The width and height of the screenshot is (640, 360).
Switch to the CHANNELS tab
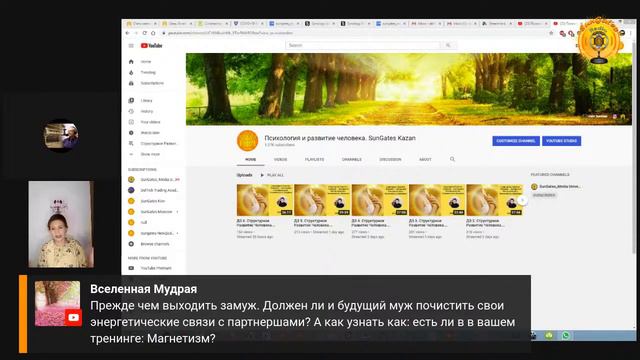click(x=352, y=160)
